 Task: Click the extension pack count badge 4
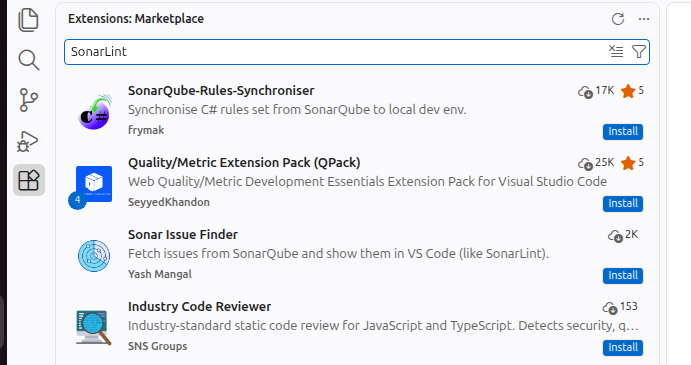tap(78, 201)
